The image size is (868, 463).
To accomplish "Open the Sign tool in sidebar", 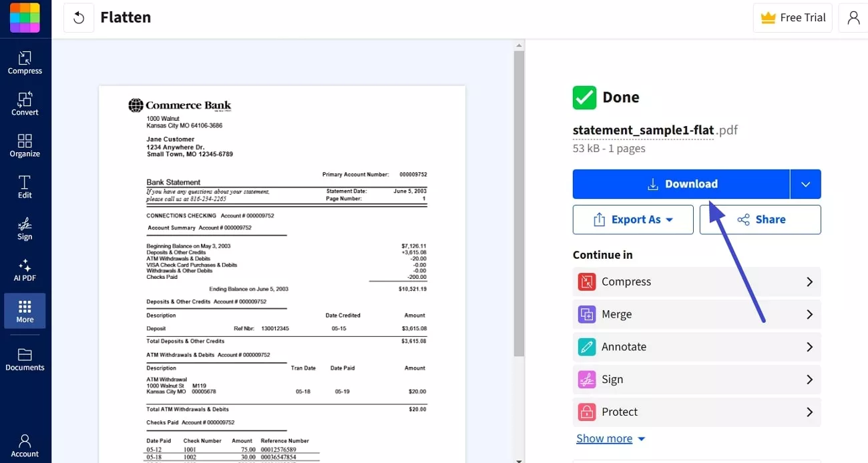I will [25, 228].
